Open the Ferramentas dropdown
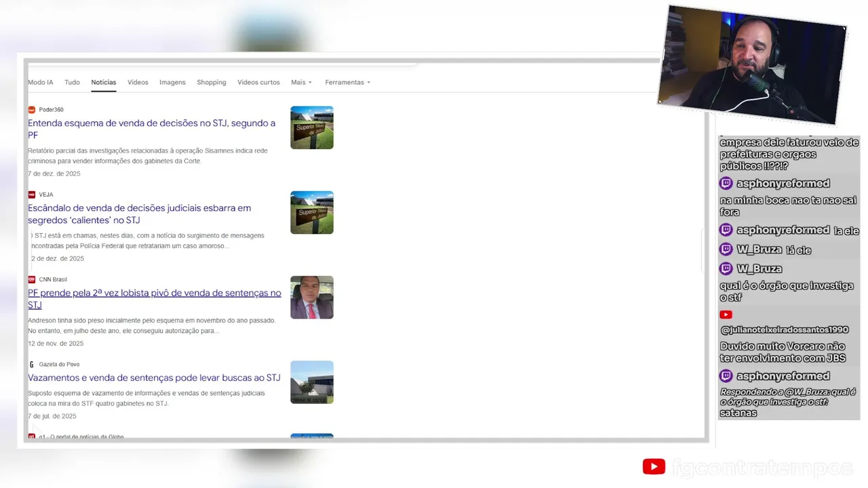The height and width of the screenshot is (488, 868). pyautogui.click(x=347, y=82)
